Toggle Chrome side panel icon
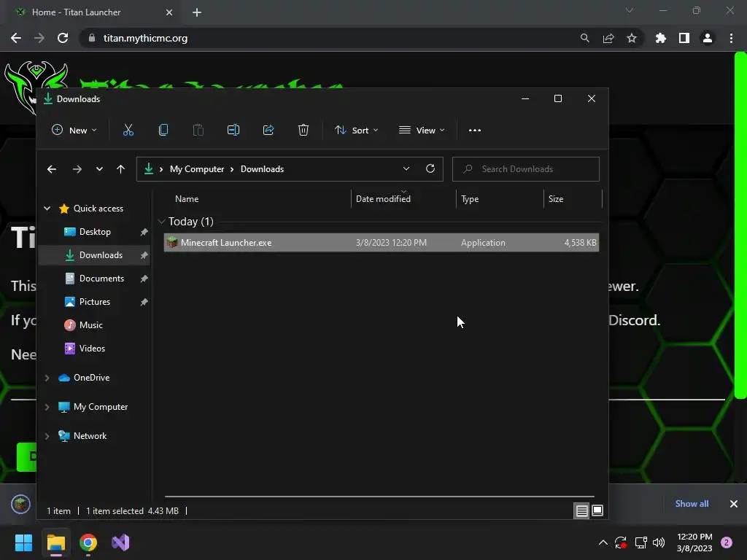The width and height of the screenshot is (747, 560). point(684,38)
